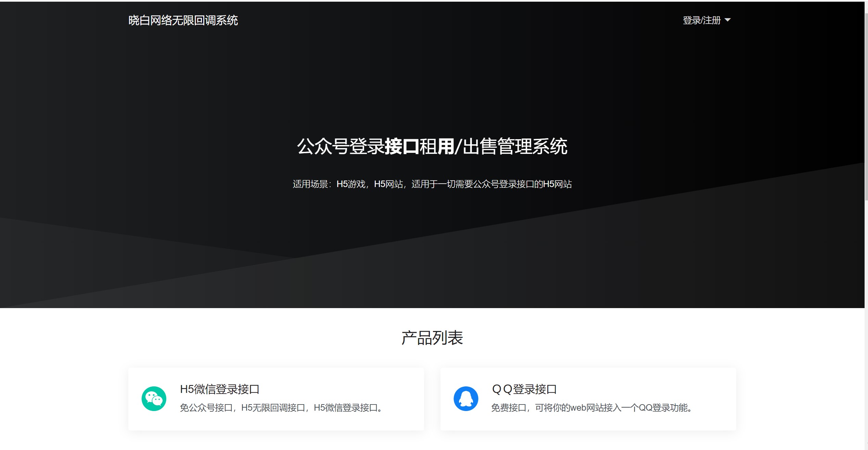Click the 晓白网络无限回调系统 site title

click(x=183, y=20)
